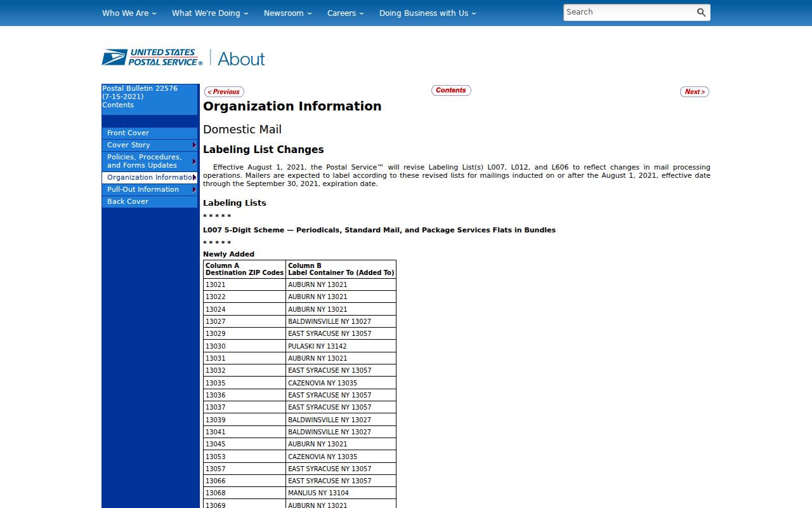Click ZIP code cell 13030
The height and width of the screenshot is (508, 812).
[245, 346]
